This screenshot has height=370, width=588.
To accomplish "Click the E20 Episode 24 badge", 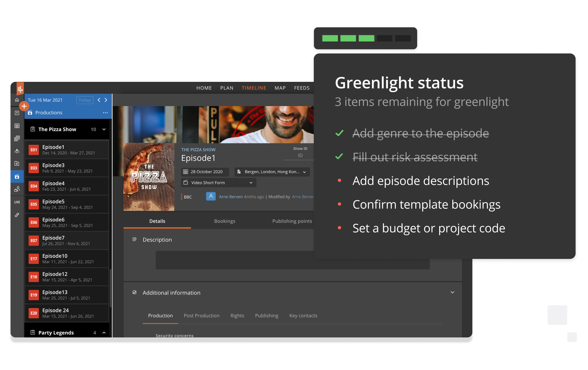I will pyautogui.click(x=34, y=313).
